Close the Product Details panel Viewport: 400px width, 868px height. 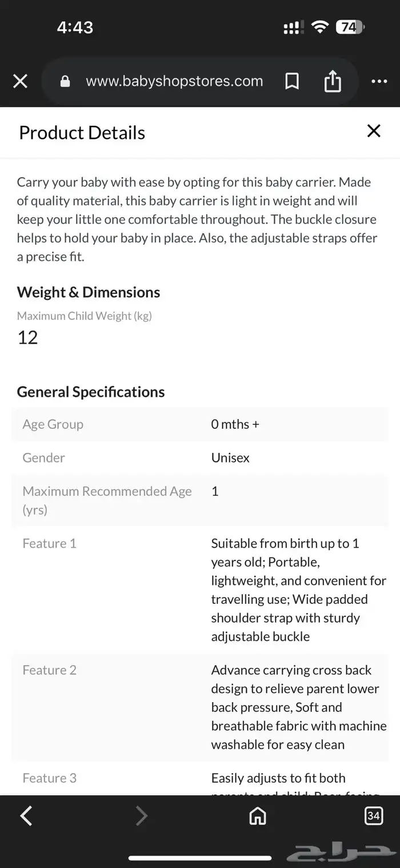(374, 131)
